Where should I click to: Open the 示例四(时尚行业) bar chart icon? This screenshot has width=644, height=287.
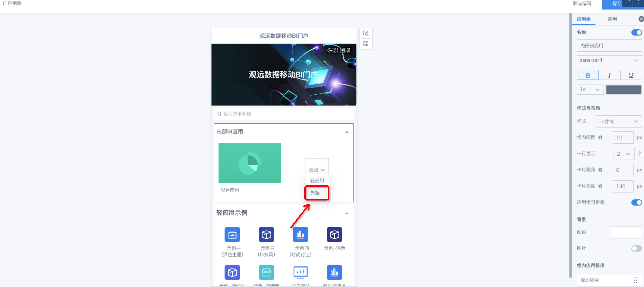click(x=300, y=235)
